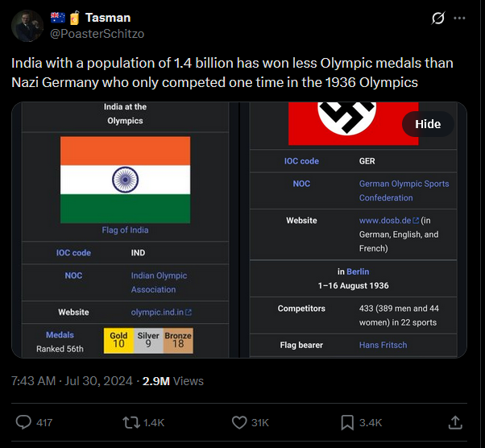The width and height of the screenshot is (485, 448).
Task: Open the share upload icon
Action: tap(455, 422)
